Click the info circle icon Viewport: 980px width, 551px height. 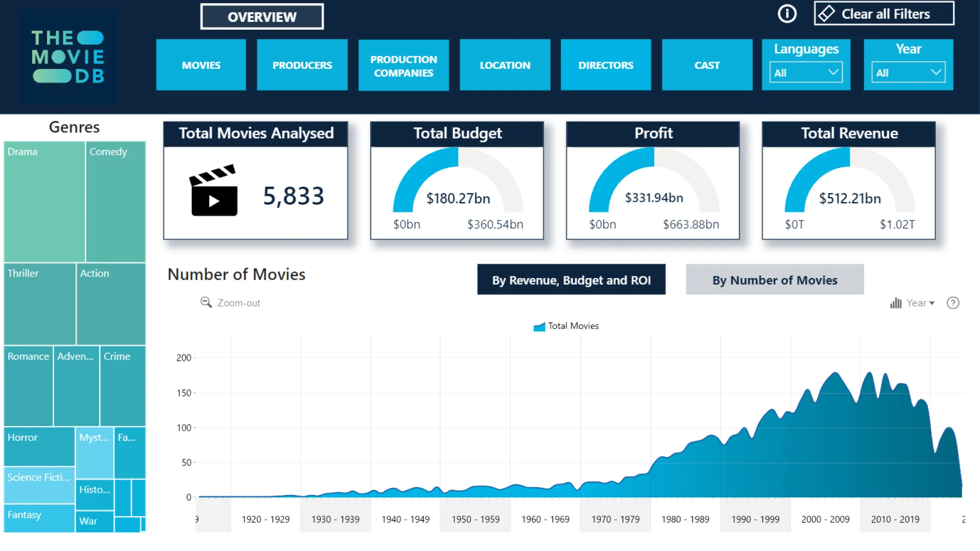point(787,14)
